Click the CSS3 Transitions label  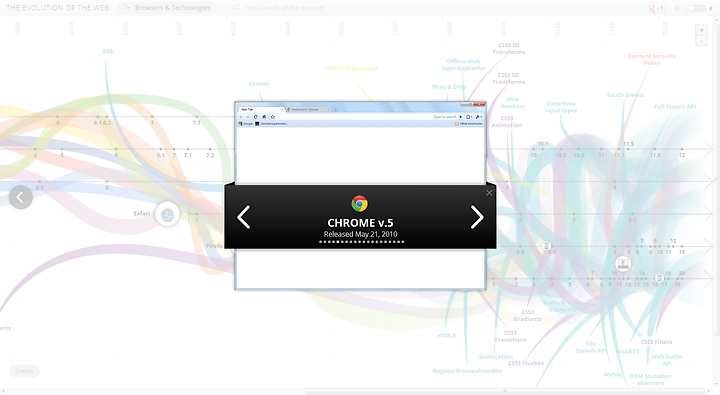click(510, 336)
